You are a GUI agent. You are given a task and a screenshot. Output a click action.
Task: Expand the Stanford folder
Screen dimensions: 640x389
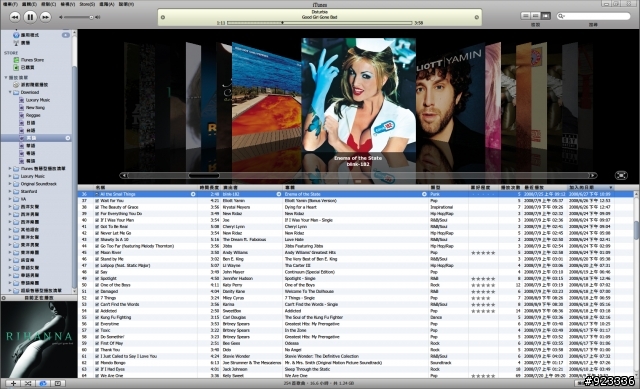pos(10,191)
